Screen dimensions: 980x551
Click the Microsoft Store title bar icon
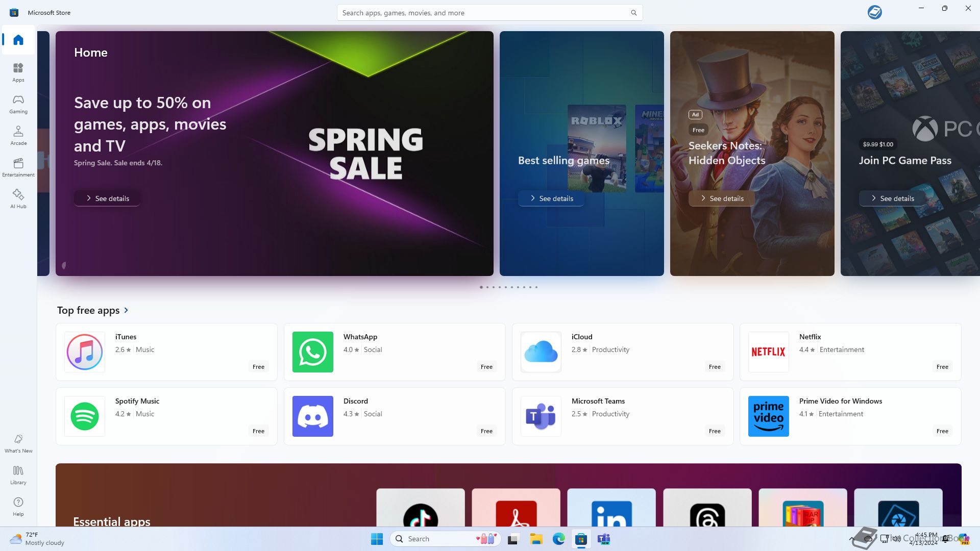(14, 12)
